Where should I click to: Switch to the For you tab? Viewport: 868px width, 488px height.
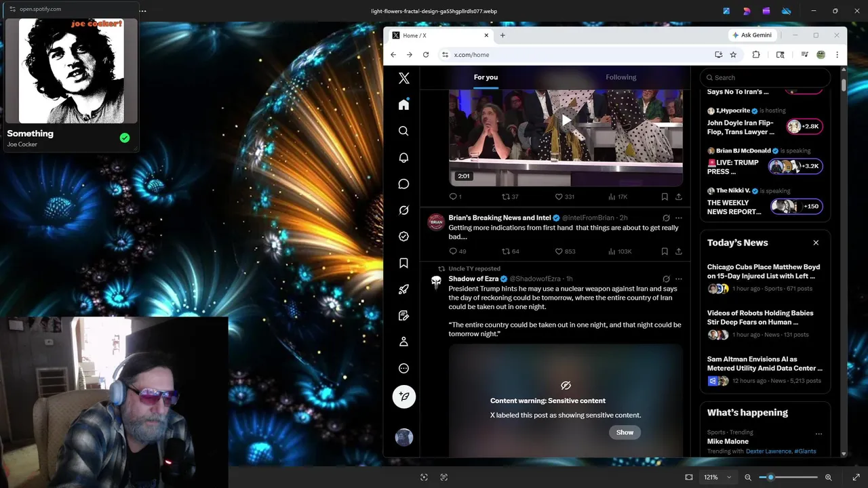coord(486,77)
